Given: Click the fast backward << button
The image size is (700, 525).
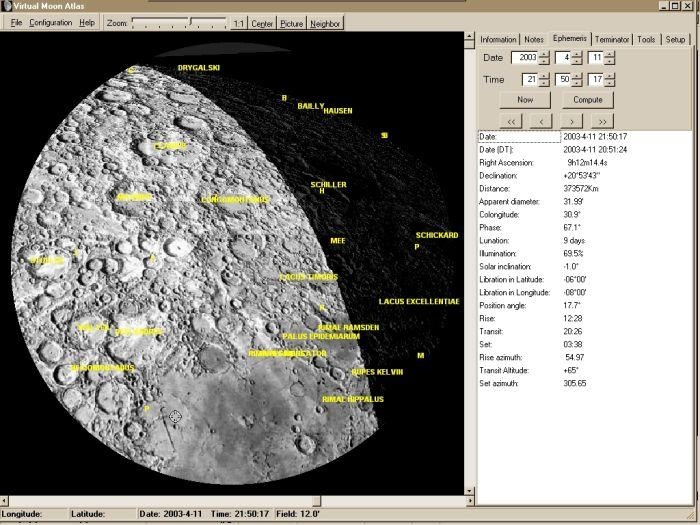Looking at the screenshot, I should (x=511, y=120).
